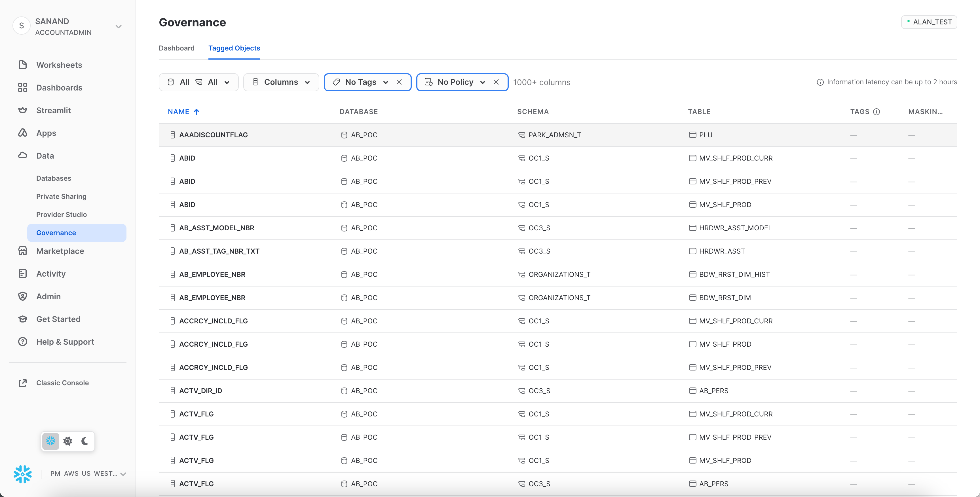This screenshot has width=980, height=497.
Task: Open the Classic Console link
Action: pos(62,383)
